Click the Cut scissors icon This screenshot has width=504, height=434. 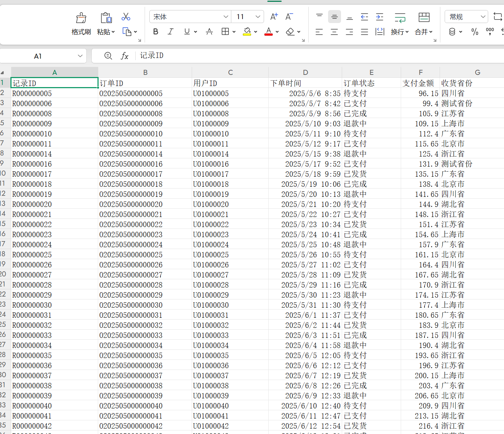tap(126, 17)
